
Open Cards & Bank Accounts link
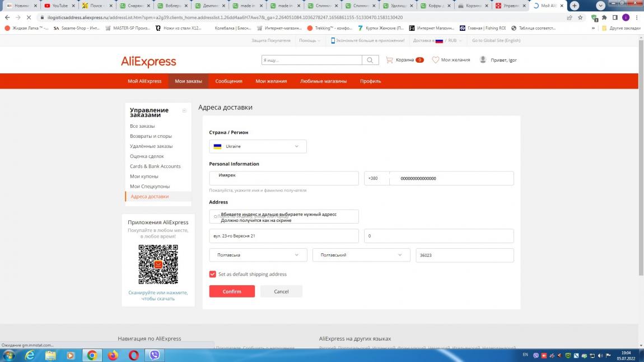click(155, 166)
